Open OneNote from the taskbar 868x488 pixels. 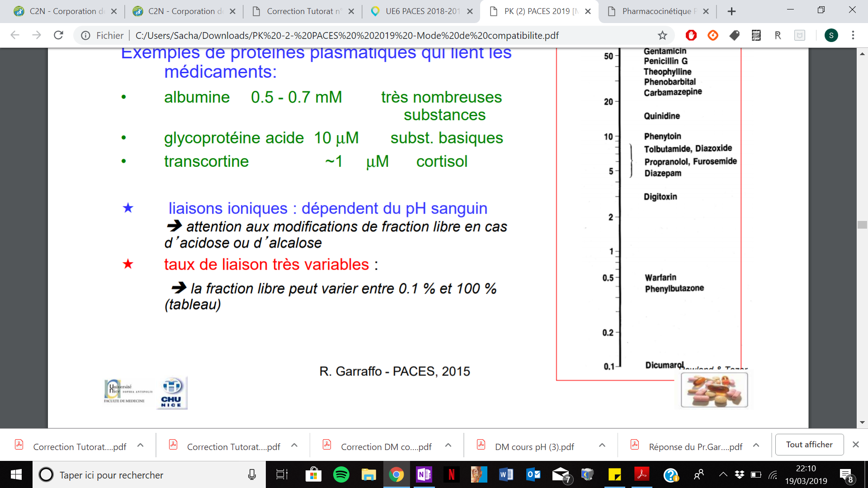click(x=424, y=474)
